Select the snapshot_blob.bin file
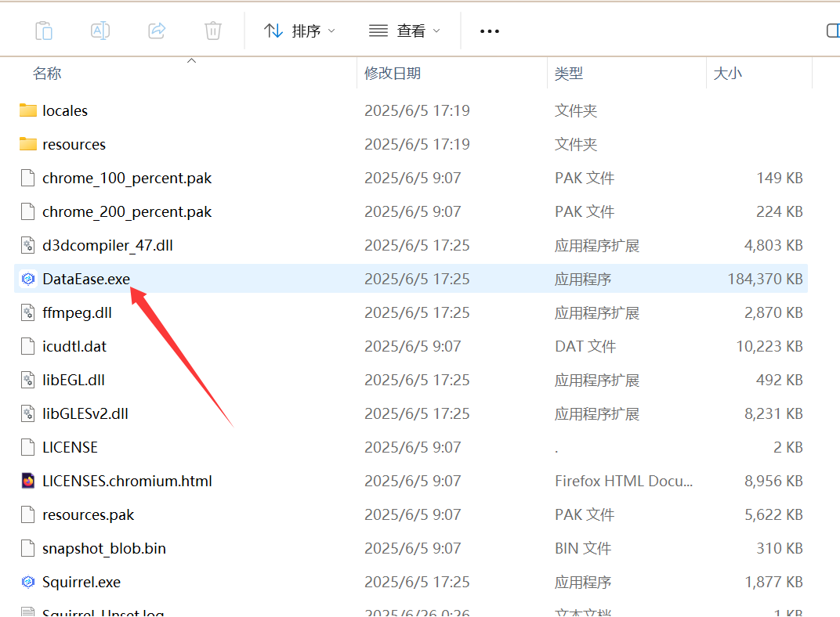Screen dimensions: 840x617 103,548
